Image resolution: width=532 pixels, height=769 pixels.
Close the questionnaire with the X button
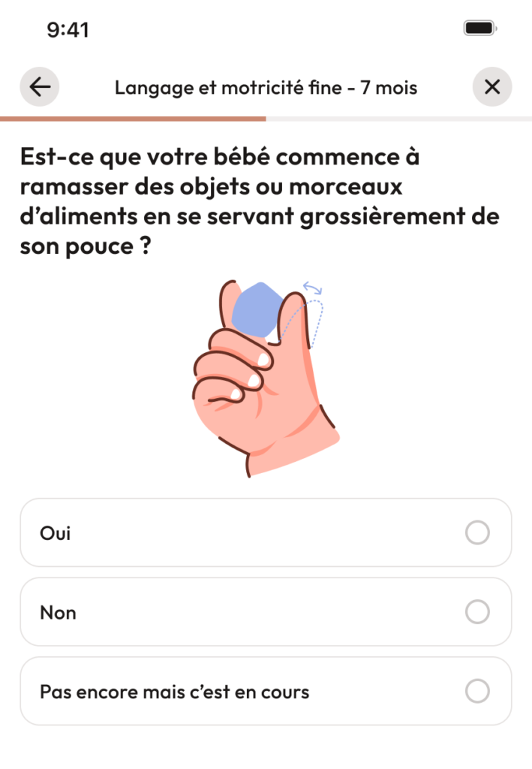coord(492,87)
